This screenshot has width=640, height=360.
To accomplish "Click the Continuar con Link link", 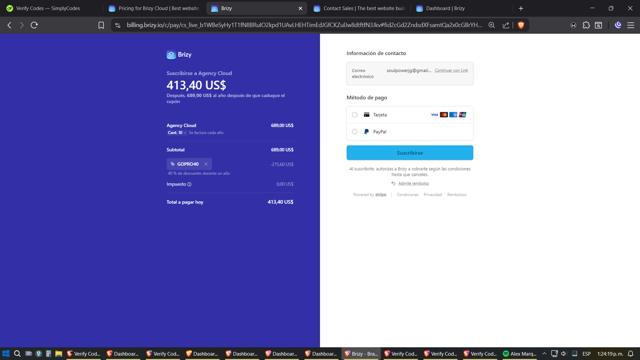I will click(451, 70).
